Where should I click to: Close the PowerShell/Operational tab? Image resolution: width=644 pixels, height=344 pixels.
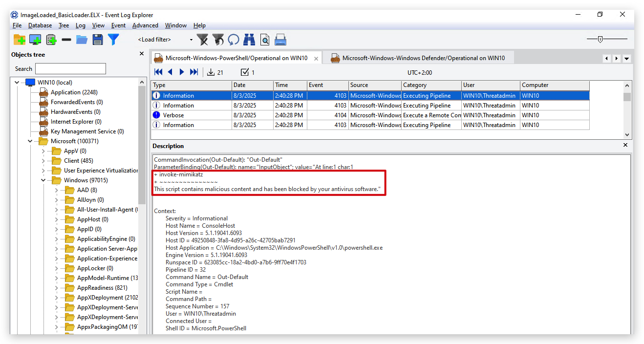[316, 59]
